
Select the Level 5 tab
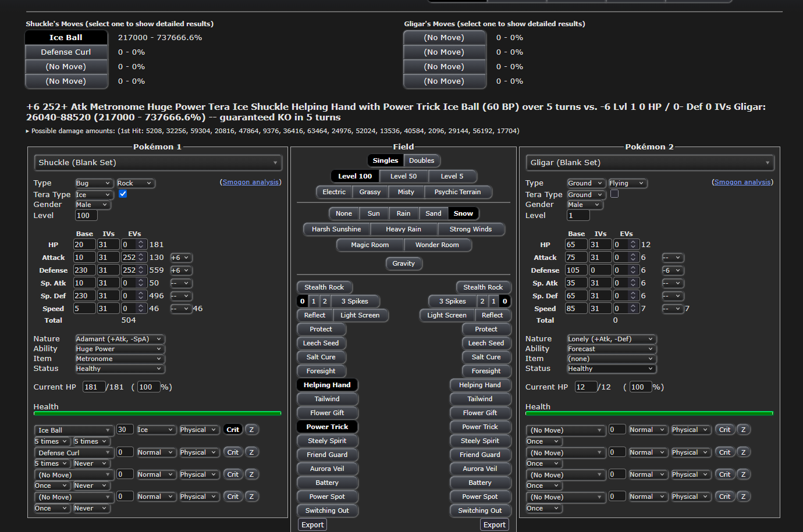click(x=452, y=176)
